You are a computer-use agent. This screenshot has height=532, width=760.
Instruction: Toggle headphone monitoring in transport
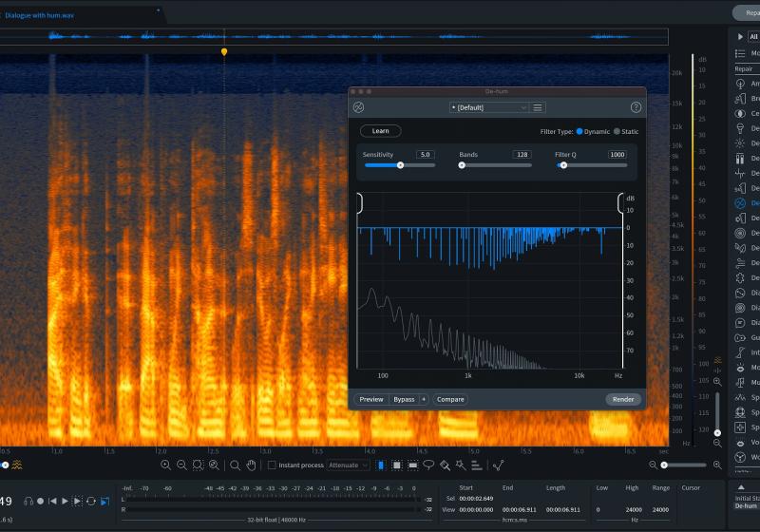[x=28, y=501]
